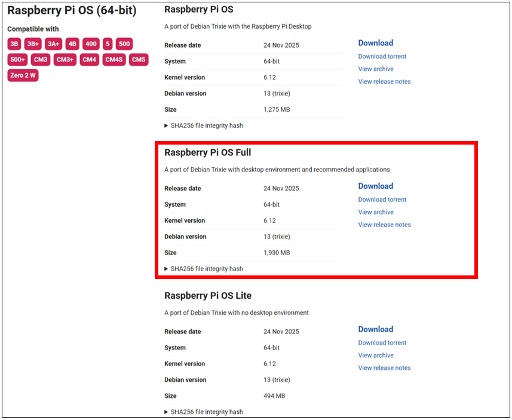Screen dimensions: 512x420
Task: Open View archive for Raspberry Pi OS
Action: point(376,69)
